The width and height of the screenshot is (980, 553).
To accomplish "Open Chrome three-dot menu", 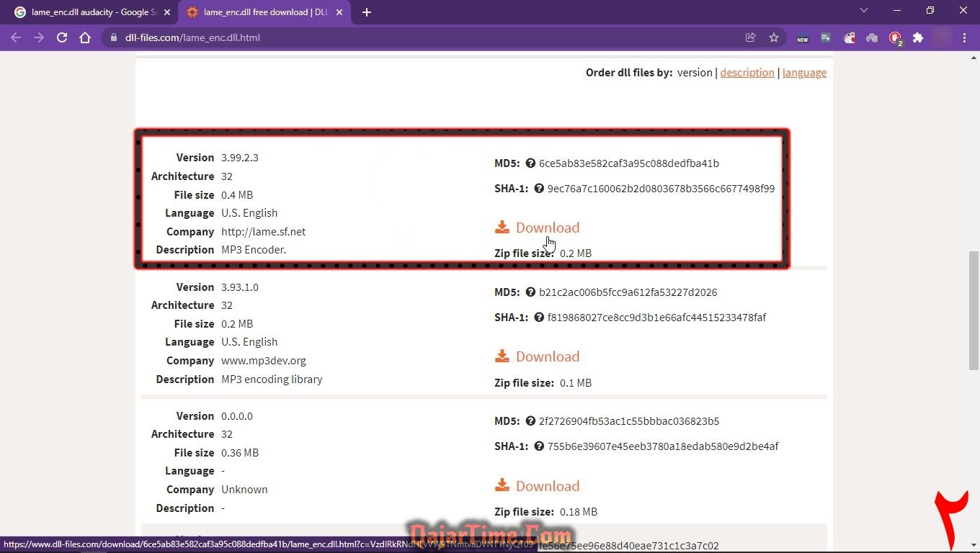I will click(964, 37).
